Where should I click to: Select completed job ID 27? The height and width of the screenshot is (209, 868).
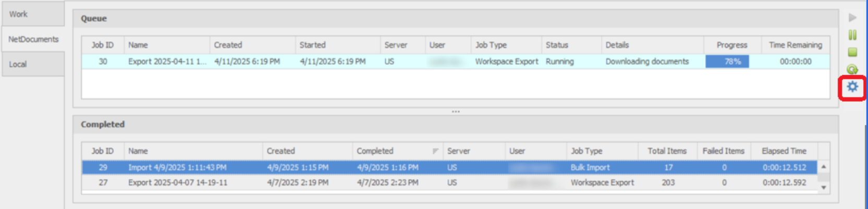[103, 183]
